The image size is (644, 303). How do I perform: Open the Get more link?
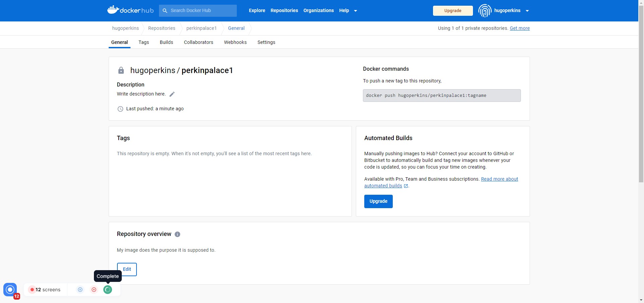pos(520,28)
